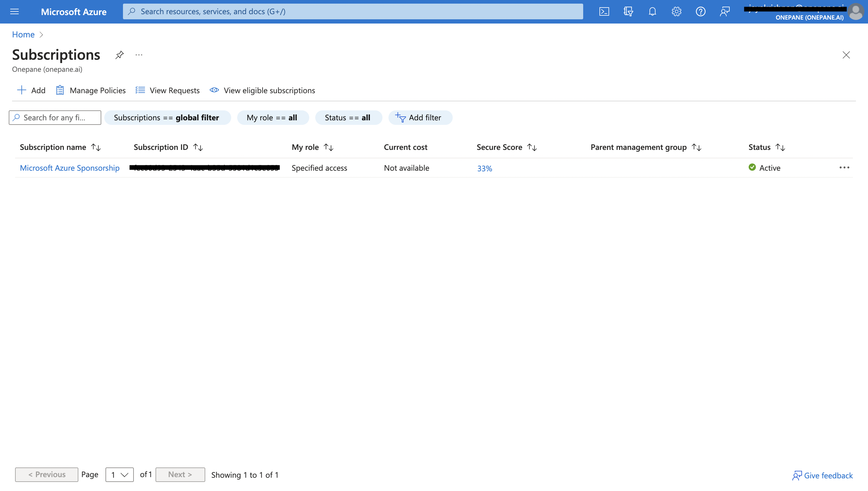Click the Add subscription button
Image resolution: width=868 pixels, height=491 pixels.
click(31, 90)
